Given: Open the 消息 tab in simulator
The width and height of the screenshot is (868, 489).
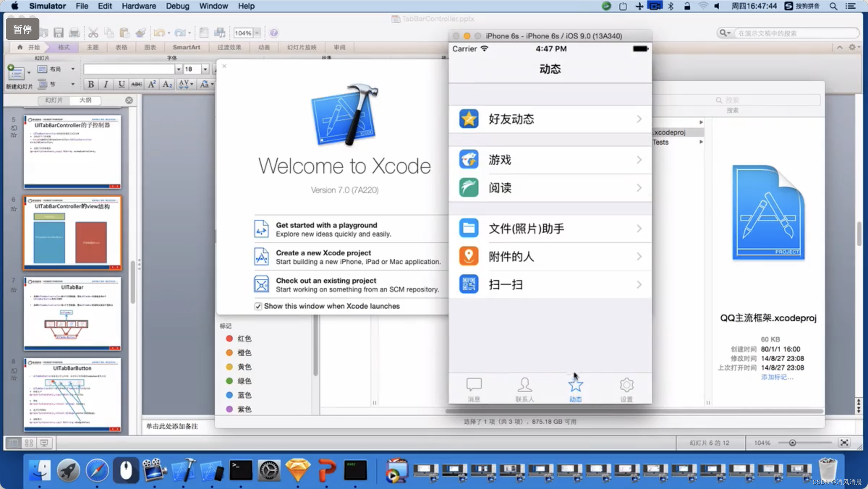Looking at the screenshot, I should [x=474, y=390].
